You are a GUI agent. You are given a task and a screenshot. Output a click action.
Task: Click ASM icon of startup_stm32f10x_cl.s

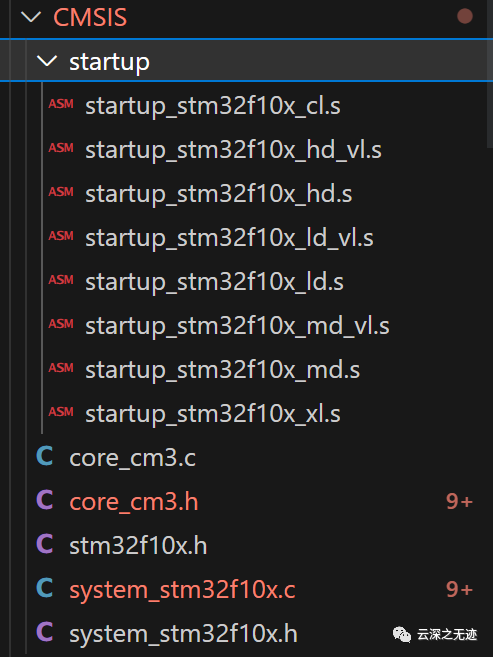(61, 104)
